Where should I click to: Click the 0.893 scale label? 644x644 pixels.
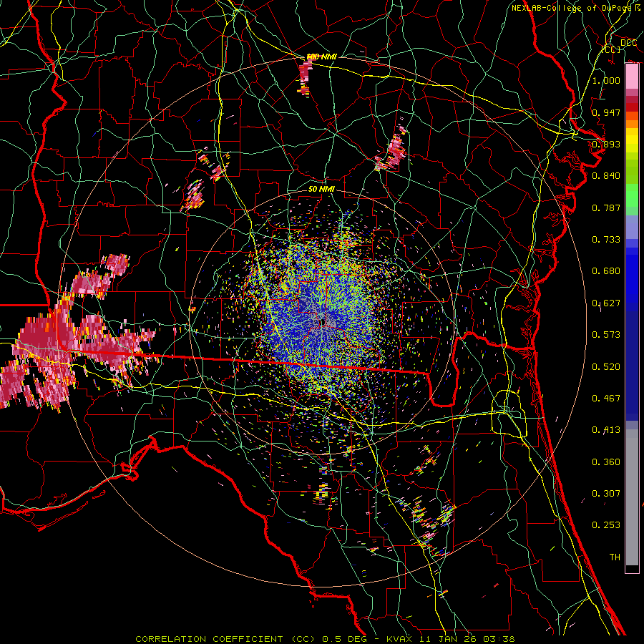(x=606, y=144)
